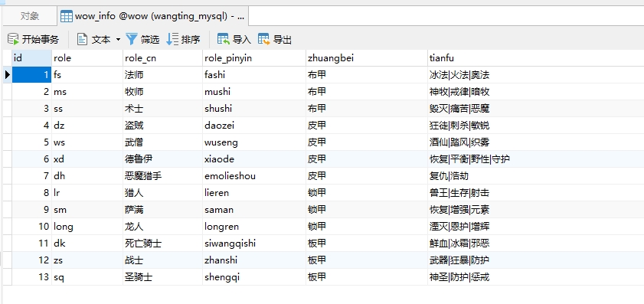644x304 pixels.
Task: Click the Sort (排序) icon
Action: click(x=172, y=39)
